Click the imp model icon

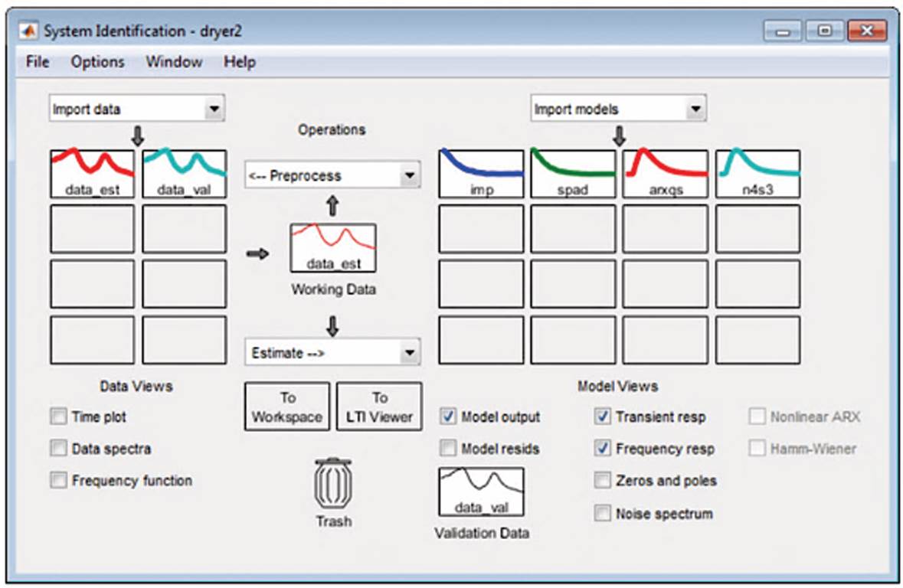point(481,174)
